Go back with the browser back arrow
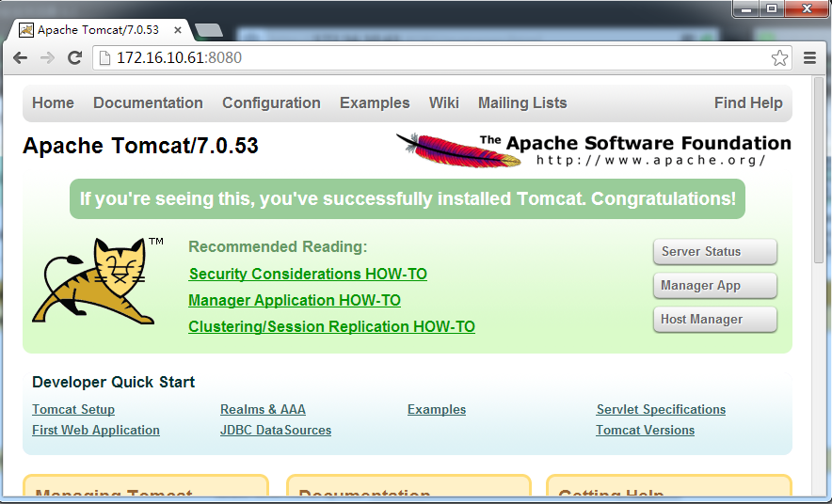Screen dimensions: 832x504 (x=20, y=57)
